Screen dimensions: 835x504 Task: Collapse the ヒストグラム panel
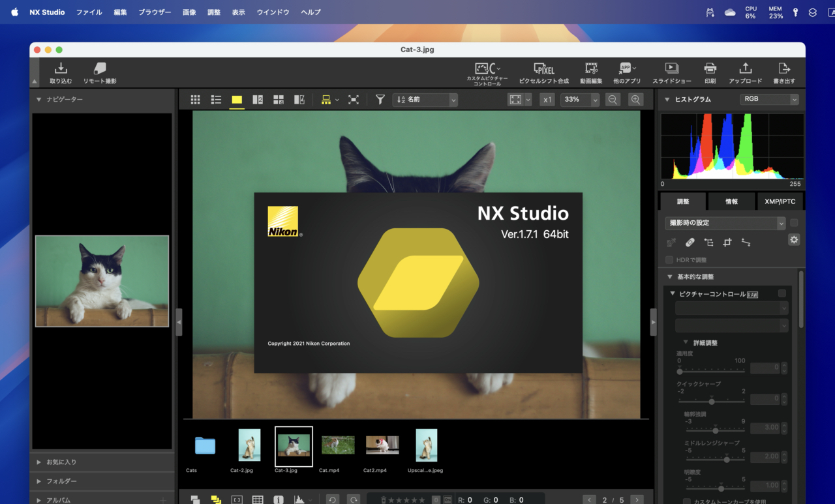[x=667, y=100]
